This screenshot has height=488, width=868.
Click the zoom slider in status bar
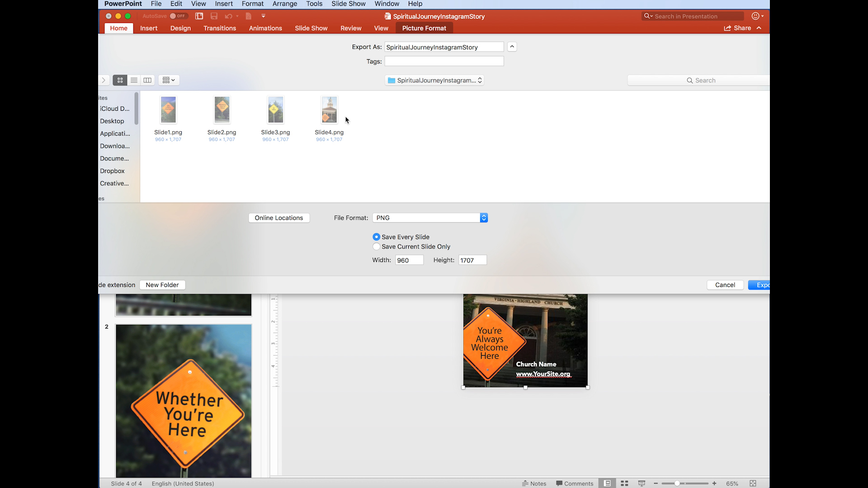(677, 483)
